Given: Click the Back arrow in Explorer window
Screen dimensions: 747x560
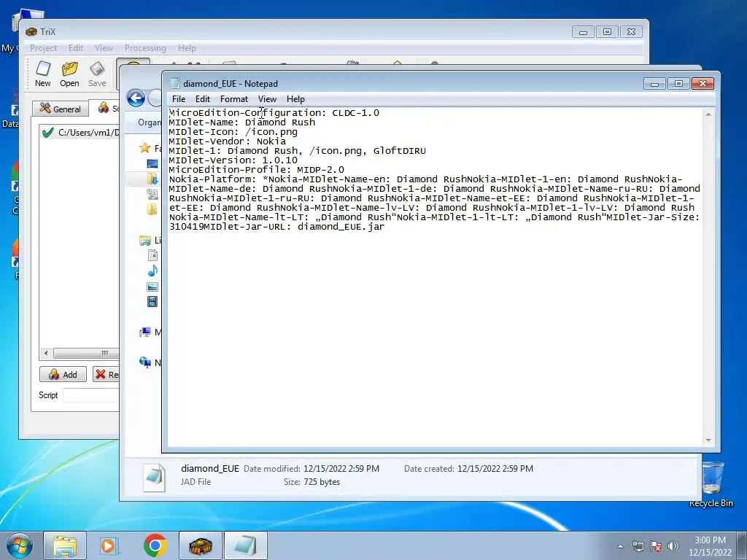Looking at the screenshot, I should pyautogui.click(x=136, y=98).
